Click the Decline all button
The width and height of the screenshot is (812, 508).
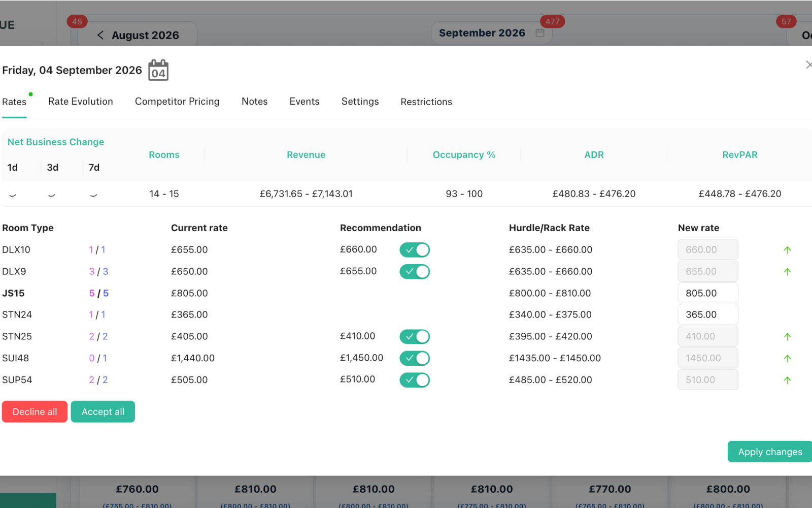point(35,411)
